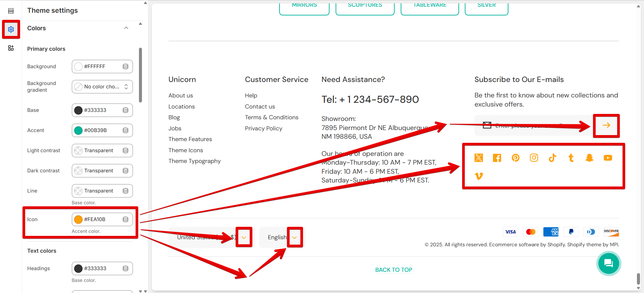Click the orange Icon color swatch
The width and height of the screenshot is (644, 293).
[79, 219]
